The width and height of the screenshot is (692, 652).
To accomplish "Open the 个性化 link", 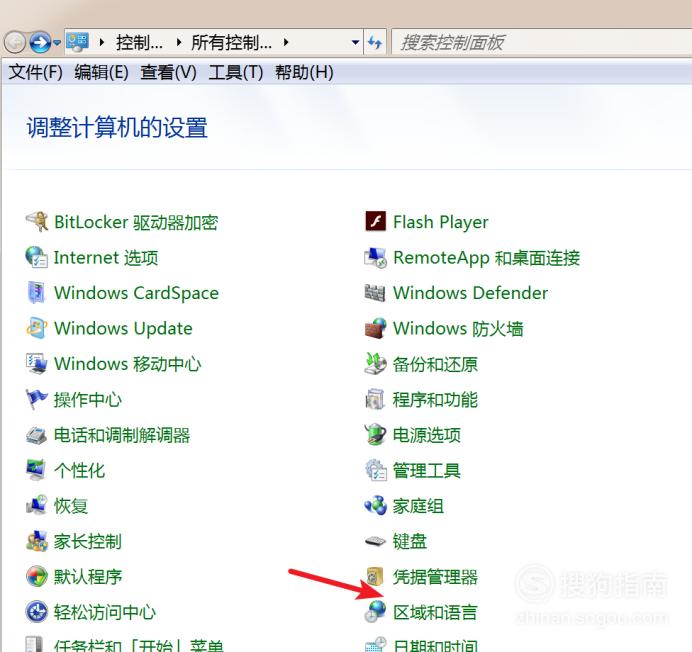I will (x=79, y=470).
